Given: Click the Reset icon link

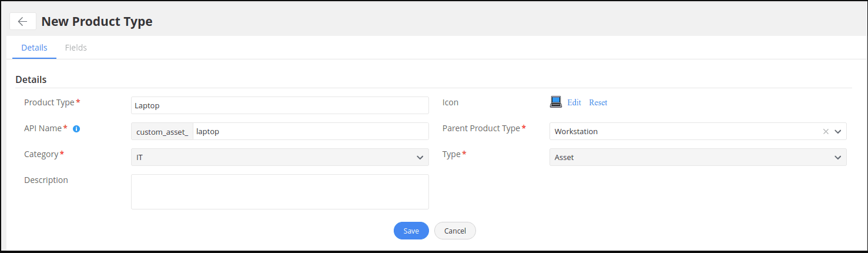Looking at the screenshot, I should tap(598, 102).
